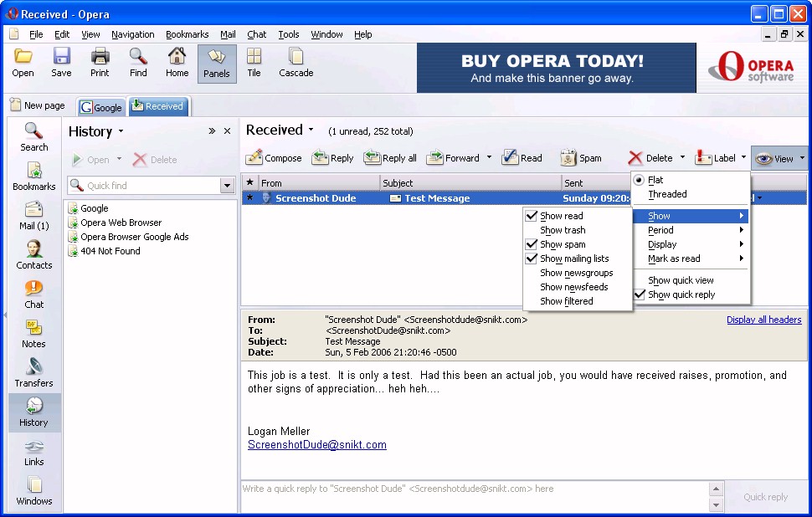The image size is (812, 517).
Task: Expand the Quick find dropdown arrow
Action: 227,186
